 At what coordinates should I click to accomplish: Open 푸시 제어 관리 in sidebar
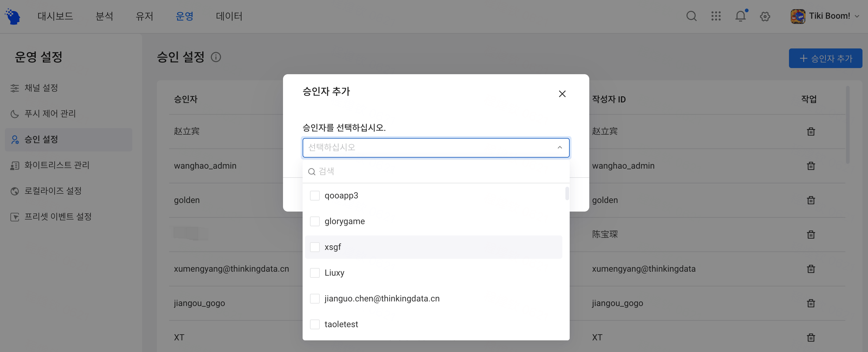coord(68,114)
